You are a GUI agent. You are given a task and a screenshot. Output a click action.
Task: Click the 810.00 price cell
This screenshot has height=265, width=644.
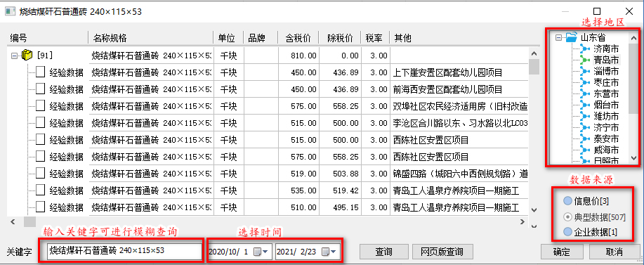point(298,56)
